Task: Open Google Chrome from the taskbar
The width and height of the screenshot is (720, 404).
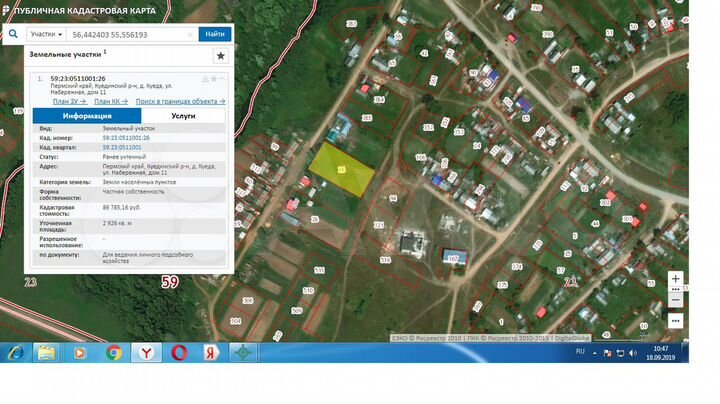Action: [x=113, y=353]
